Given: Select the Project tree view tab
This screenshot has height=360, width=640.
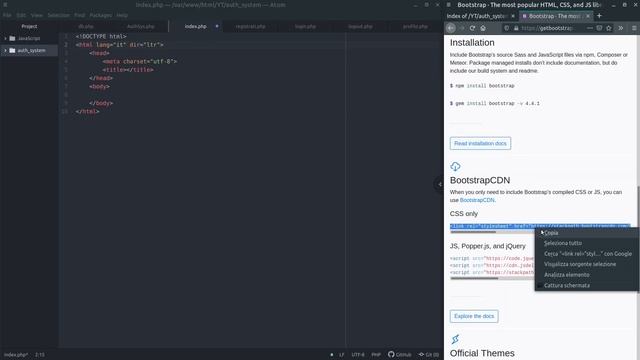Looking at the screenshot, I should [x=29, y=26].
